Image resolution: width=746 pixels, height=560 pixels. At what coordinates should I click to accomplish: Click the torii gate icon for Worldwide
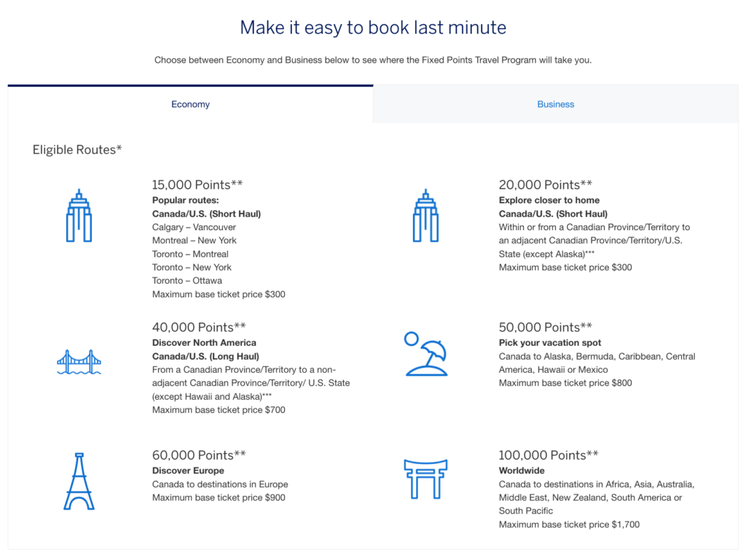425,478
